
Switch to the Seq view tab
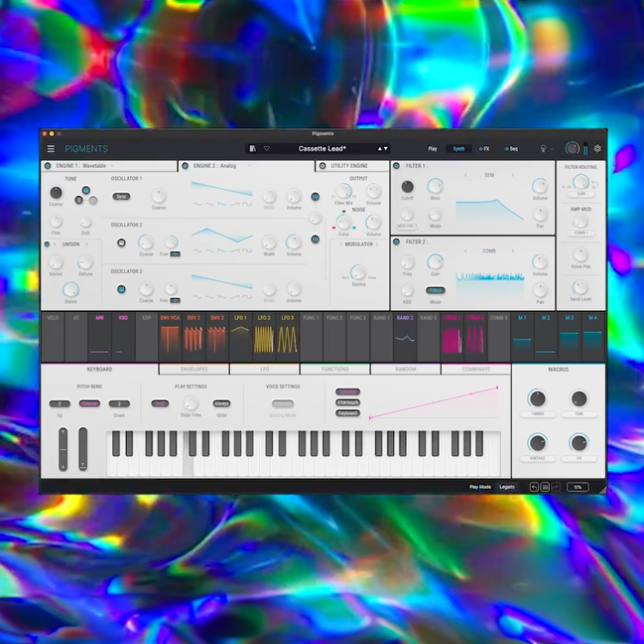click(x=512, y=149)
